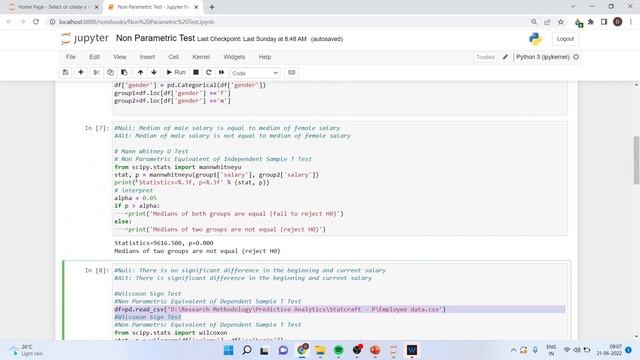640x360 pixels.
Task: Paste cells below icon
Action: [x=124, y=73]
